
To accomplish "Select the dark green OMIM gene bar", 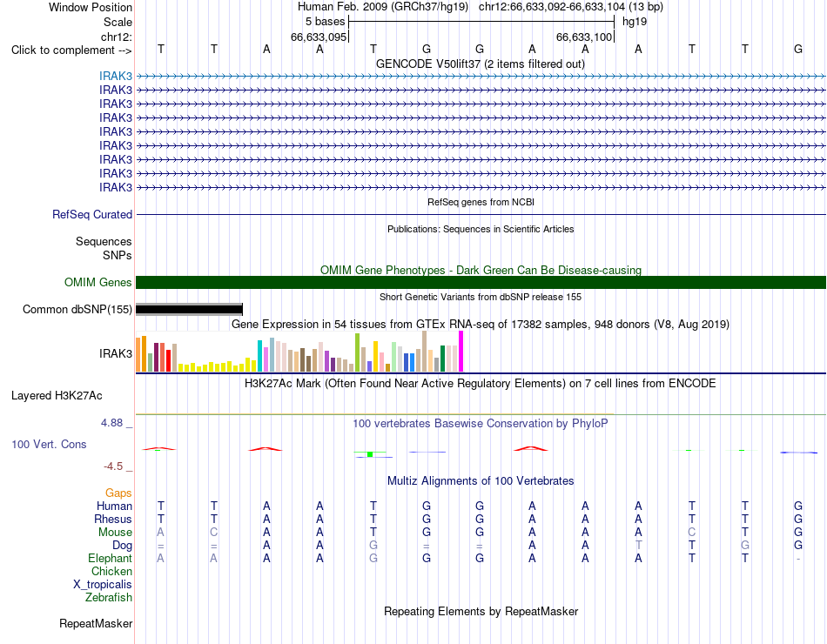I will (481, 282).
